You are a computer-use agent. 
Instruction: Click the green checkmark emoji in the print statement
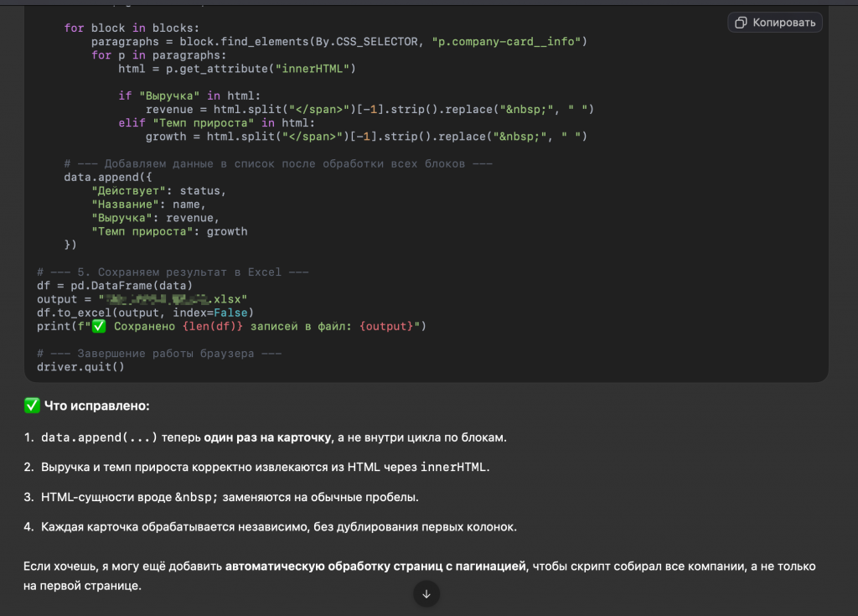point(99,326)
